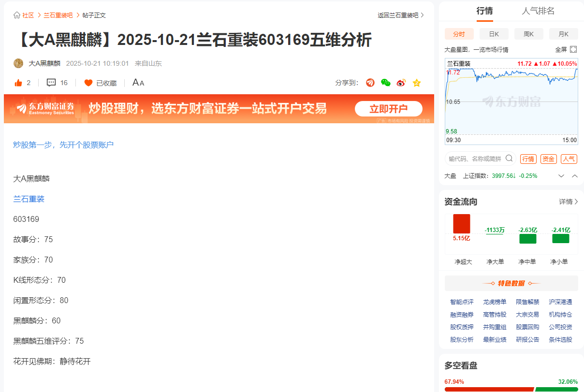
Task: Select the 分时 chart tab
Action: click(x=459, y=34)
